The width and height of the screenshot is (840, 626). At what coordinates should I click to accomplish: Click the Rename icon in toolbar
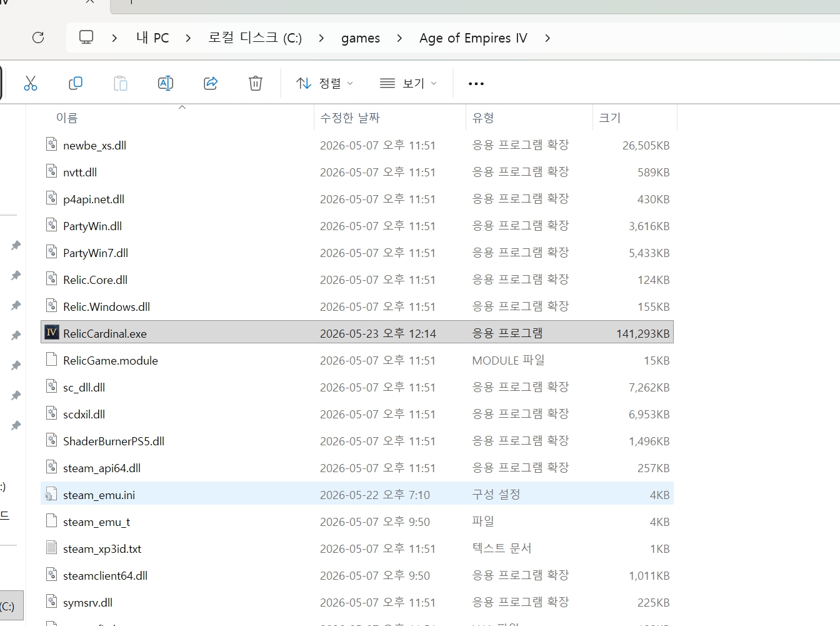[x=166, y=83]
